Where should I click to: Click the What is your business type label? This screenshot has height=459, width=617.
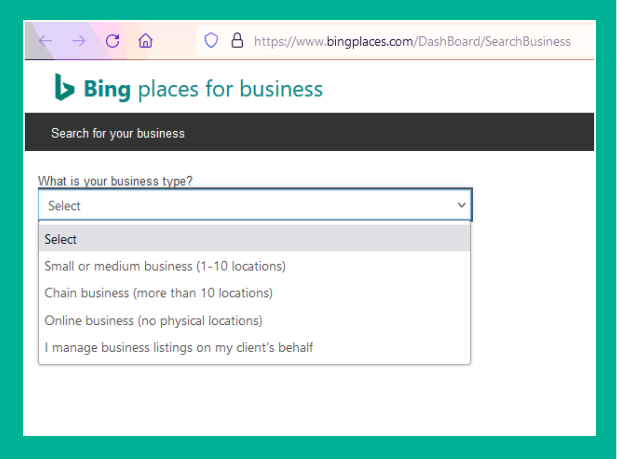(115, 181)
